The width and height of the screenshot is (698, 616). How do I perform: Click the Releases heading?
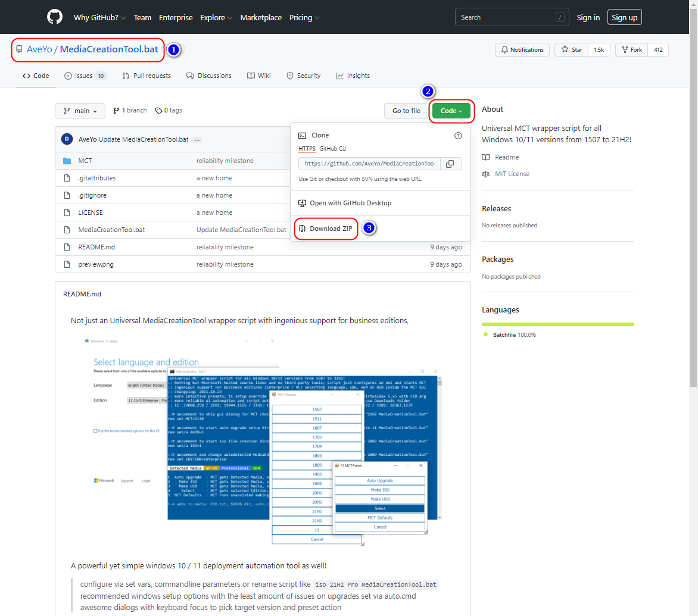pos(496,208)
